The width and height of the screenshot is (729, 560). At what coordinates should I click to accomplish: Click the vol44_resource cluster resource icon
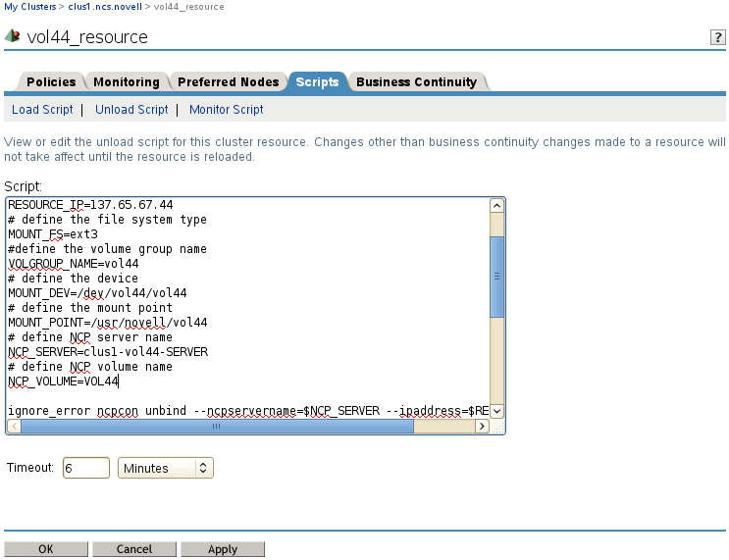pos(13,37)
